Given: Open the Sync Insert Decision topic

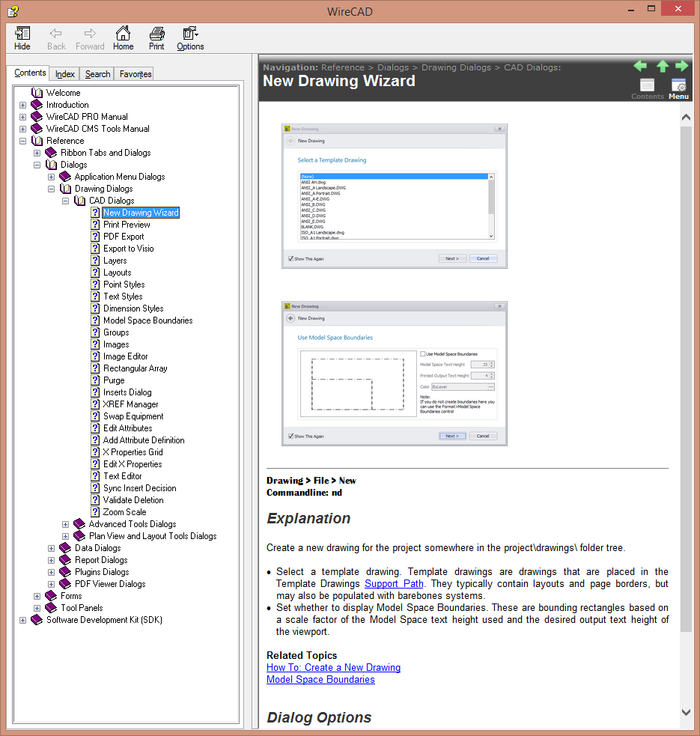Looking at the screenshot, I should click(x=139, y=488).
